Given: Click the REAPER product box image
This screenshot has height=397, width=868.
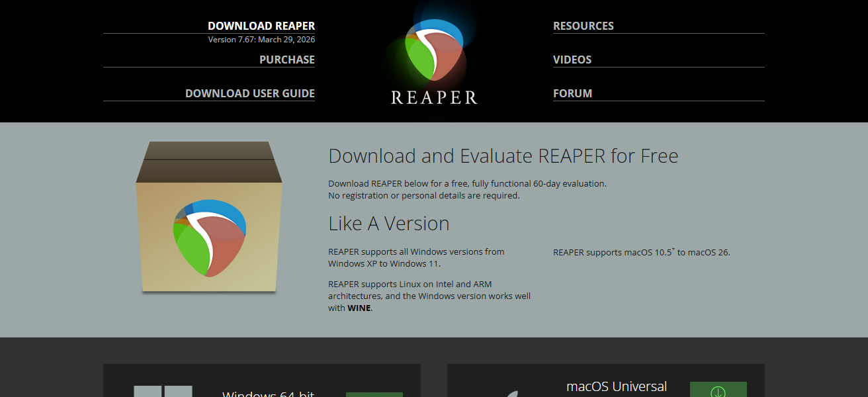Looking at the screenshot, I should pyautogui.click(x=208, y=218).
